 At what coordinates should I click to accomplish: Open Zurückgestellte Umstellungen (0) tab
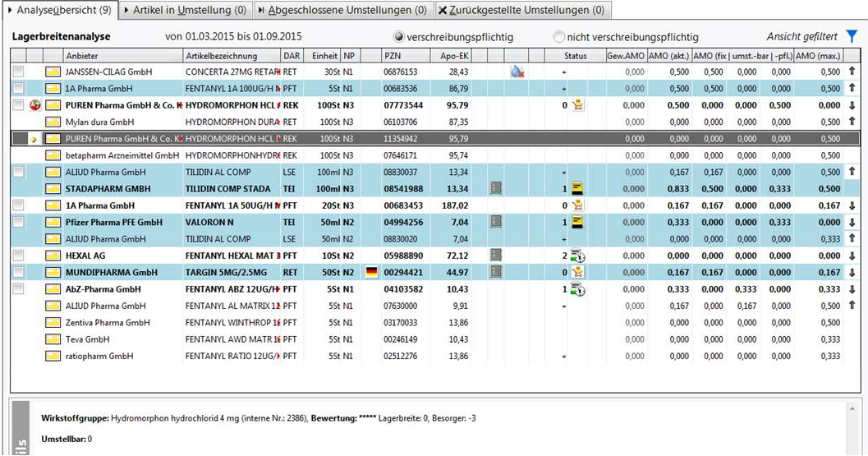click(x=522, y=10)
